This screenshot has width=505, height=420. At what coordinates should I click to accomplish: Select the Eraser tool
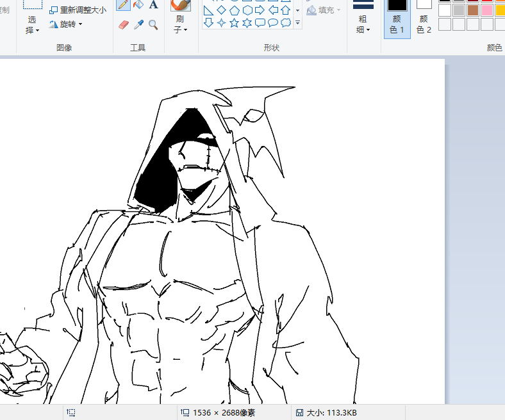point(123,25)
